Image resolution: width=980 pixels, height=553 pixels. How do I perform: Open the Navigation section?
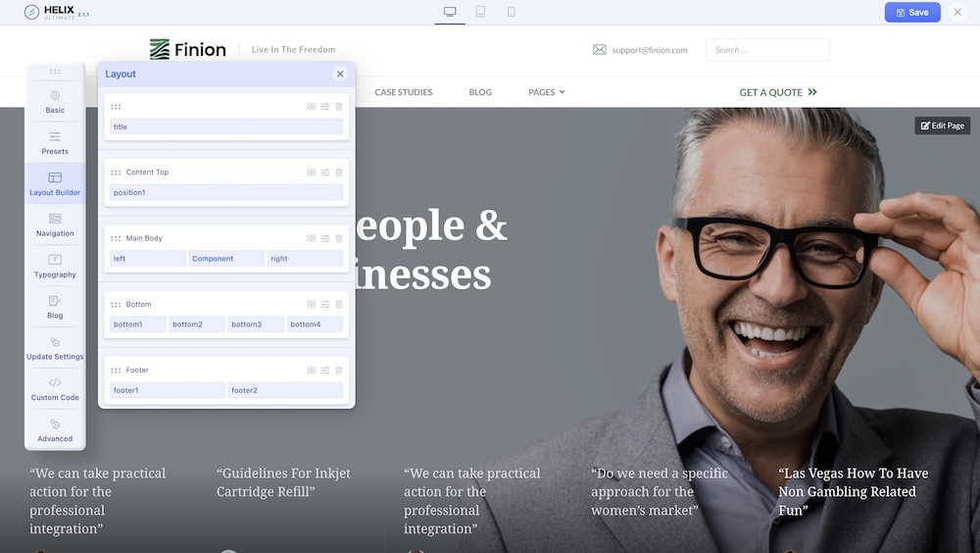tap(55, 226)
